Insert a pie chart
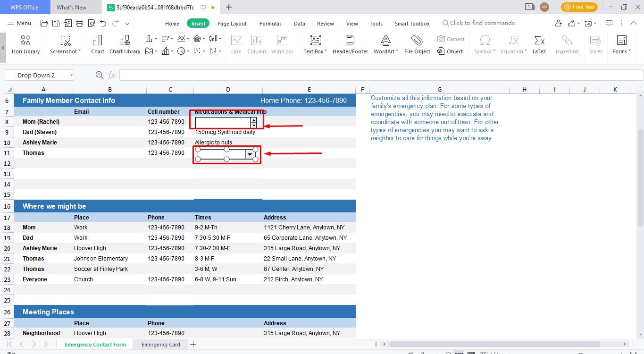This screenshot has width=644, height=354. [181, 51]
